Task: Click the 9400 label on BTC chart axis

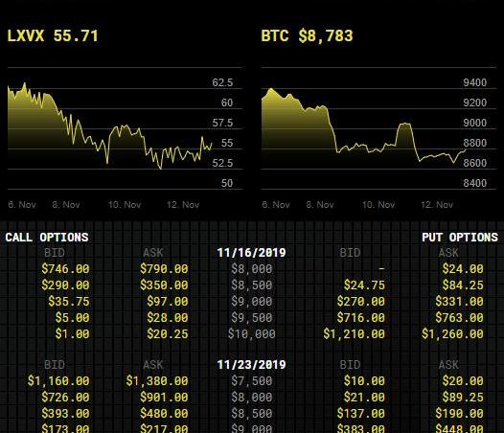Action: [474, 82]
